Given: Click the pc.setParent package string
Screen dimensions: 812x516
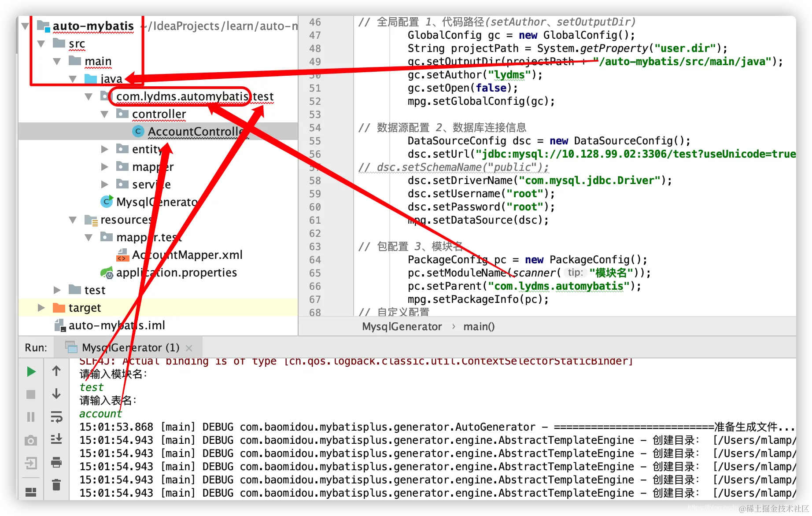Looking at the screenshot, I should click(x=559, y=286).
